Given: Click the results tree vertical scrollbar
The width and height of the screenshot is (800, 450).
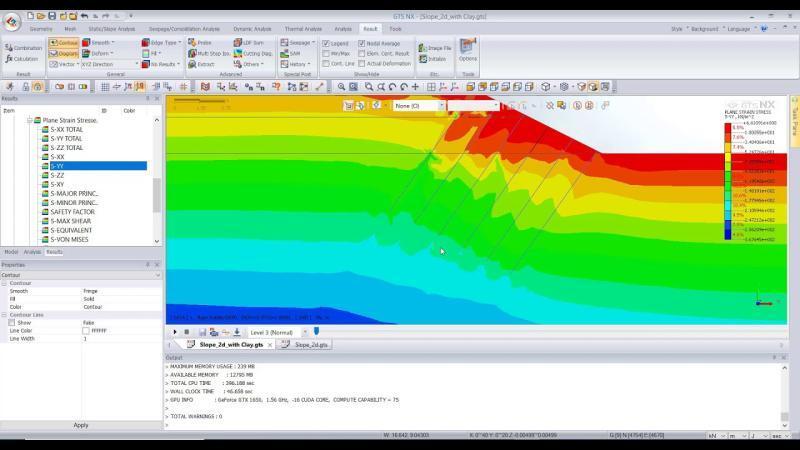Looking at the screenshot, I should point(157,195).
